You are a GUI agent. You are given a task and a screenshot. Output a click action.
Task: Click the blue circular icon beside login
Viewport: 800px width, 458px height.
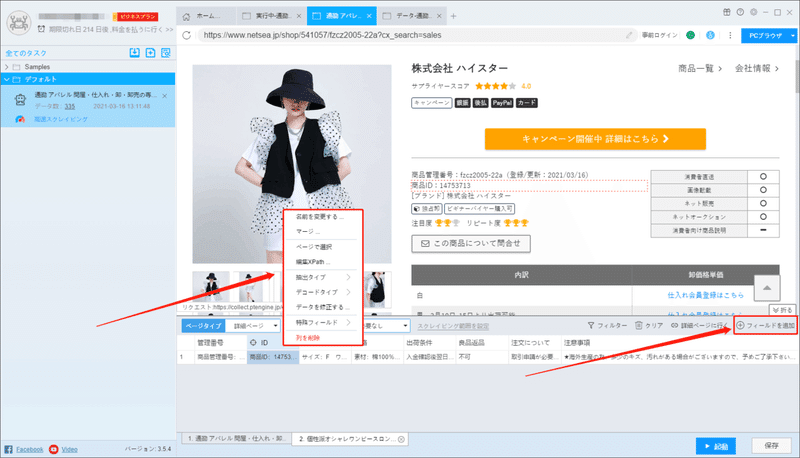point(710,35)
